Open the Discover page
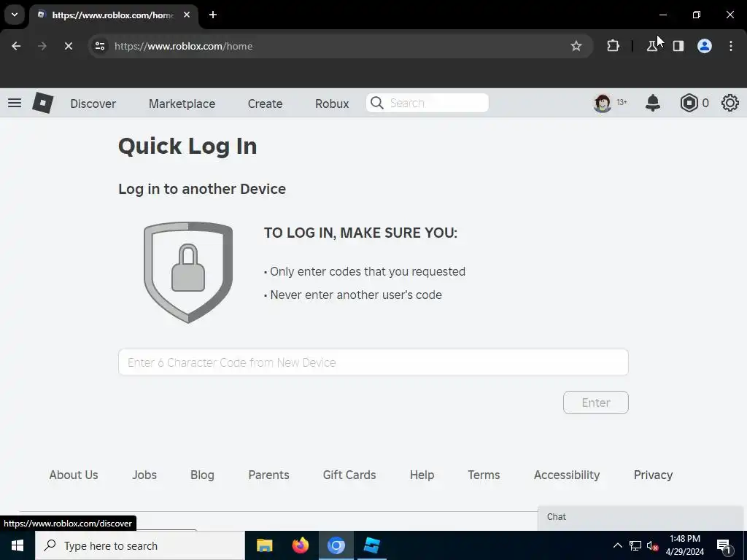 [93, 104]
